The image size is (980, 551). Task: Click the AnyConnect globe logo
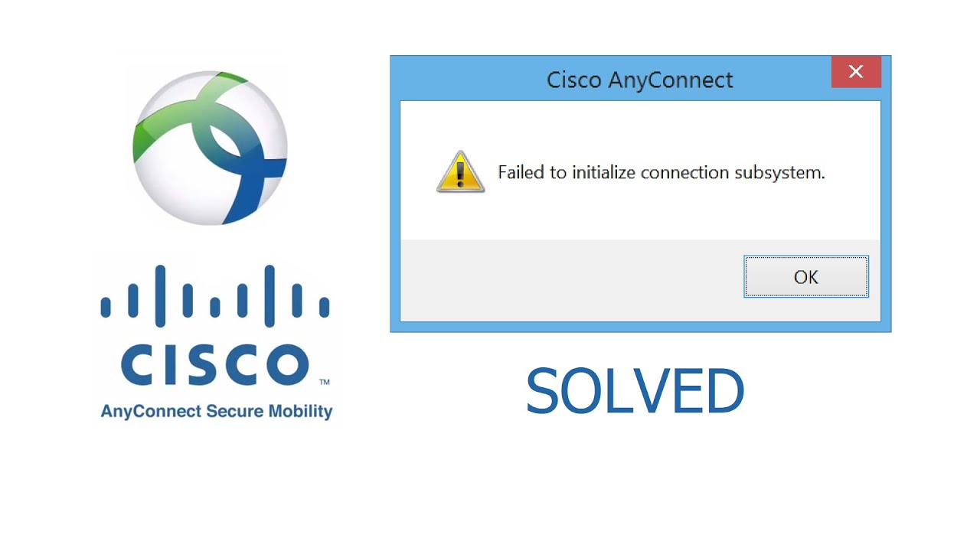211,147
